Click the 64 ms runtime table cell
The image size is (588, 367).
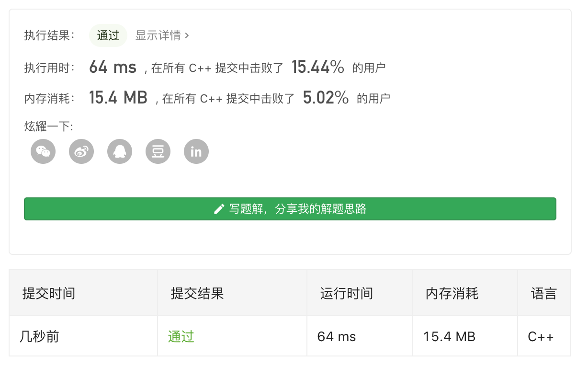tap(360, 336)
